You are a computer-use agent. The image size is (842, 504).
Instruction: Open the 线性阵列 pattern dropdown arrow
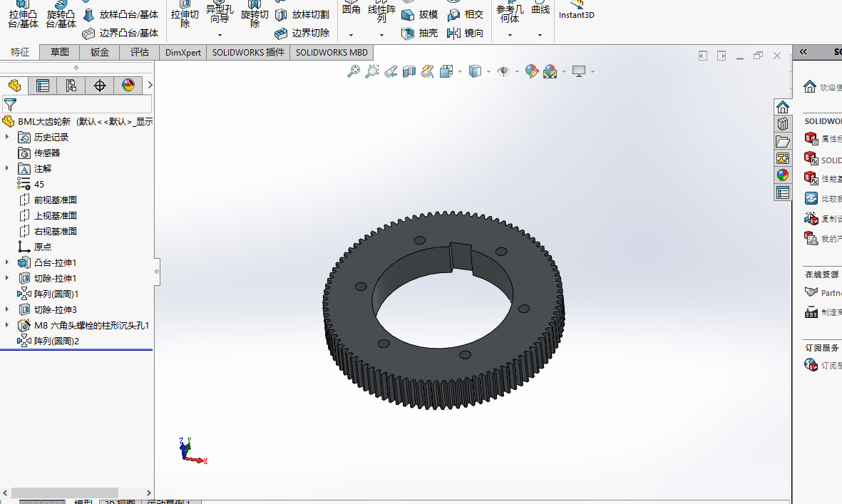[382, 36]
